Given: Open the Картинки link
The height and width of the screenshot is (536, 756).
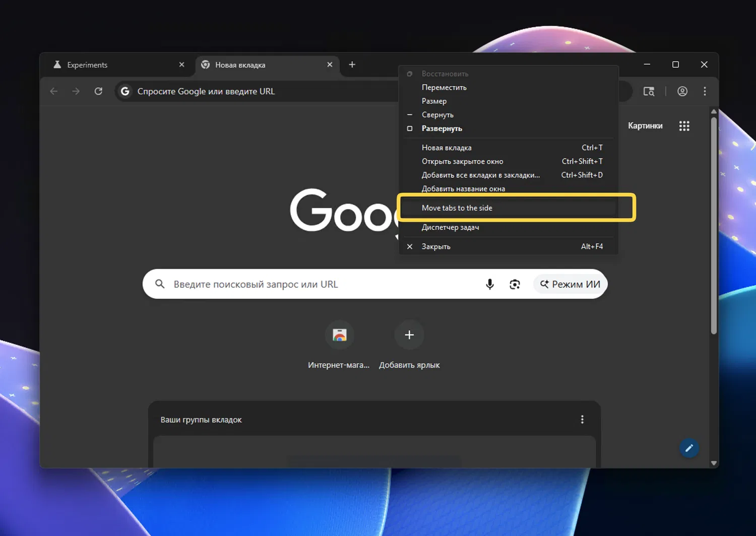Looking at the screenshot, I should tap(645, 126).
